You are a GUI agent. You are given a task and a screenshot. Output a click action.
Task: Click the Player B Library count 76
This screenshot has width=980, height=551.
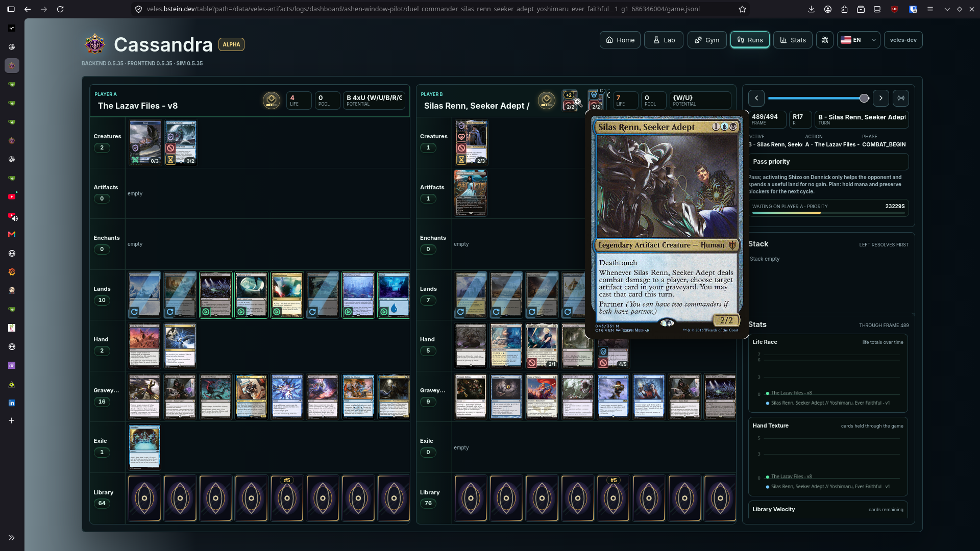(x=428, y=504)
